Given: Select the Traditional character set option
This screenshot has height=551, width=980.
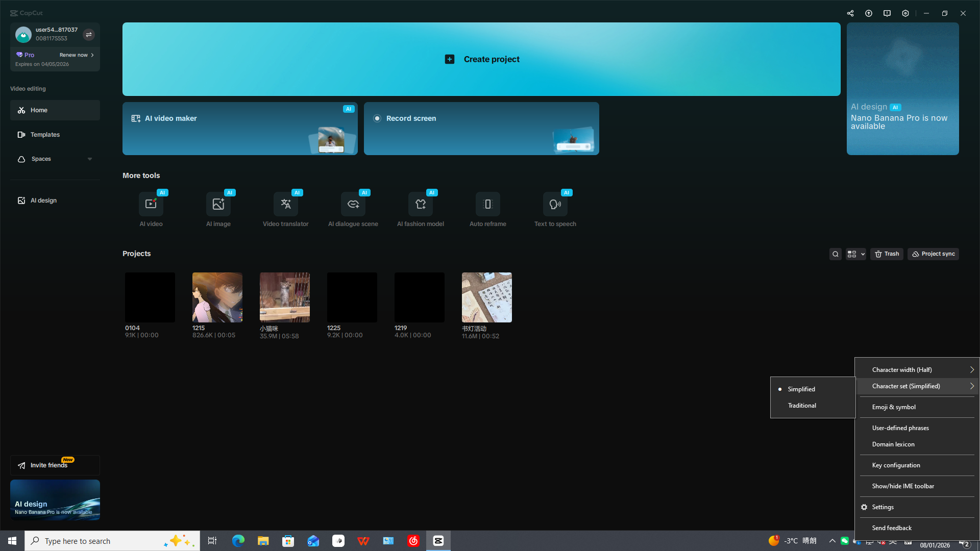Looking at the screenshot, I should (x=802, y=406).
